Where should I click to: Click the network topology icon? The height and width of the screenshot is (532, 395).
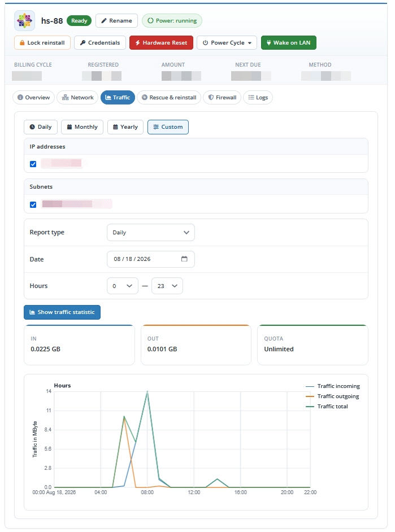pyautogui.click(x=65, y=97)
